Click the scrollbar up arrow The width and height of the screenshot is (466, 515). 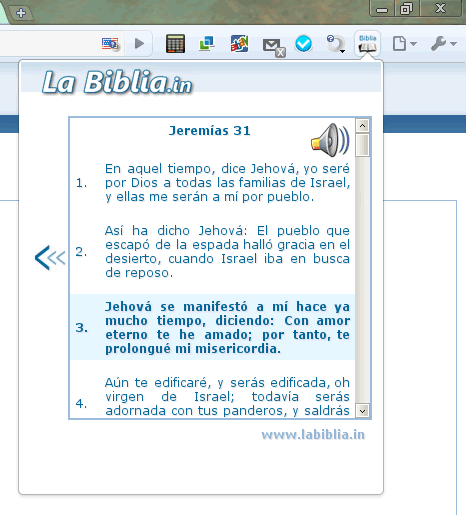coord(363,126)
